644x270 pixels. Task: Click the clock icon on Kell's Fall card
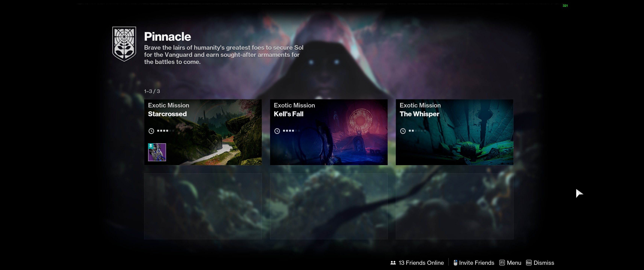tap(277, 131)
